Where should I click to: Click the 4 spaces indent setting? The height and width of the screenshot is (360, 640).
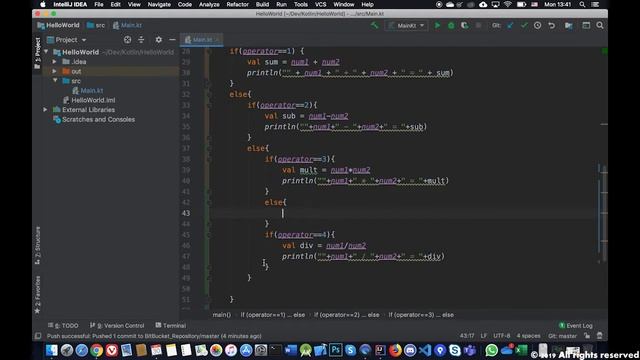coord(528,336)
